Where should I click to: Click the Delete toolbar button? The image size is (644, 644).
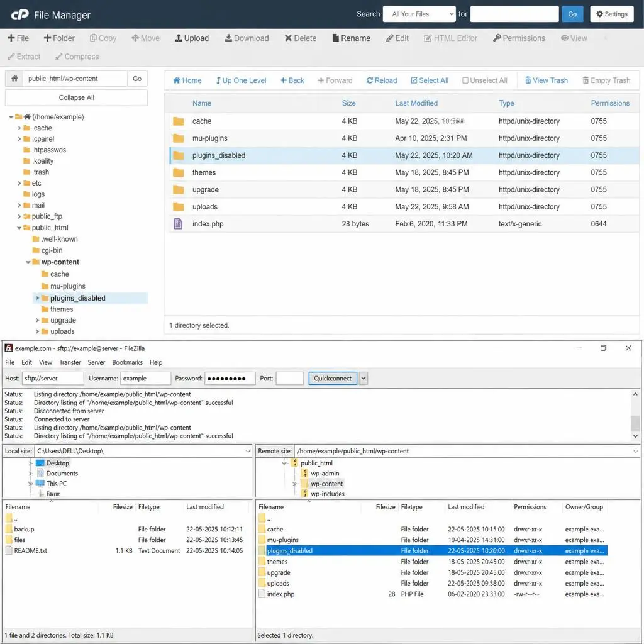point(300,38)
